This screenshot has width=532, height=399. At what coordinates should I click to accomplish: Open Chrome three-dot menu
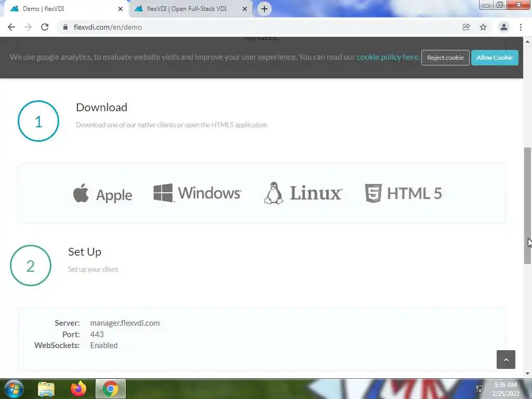521,27
